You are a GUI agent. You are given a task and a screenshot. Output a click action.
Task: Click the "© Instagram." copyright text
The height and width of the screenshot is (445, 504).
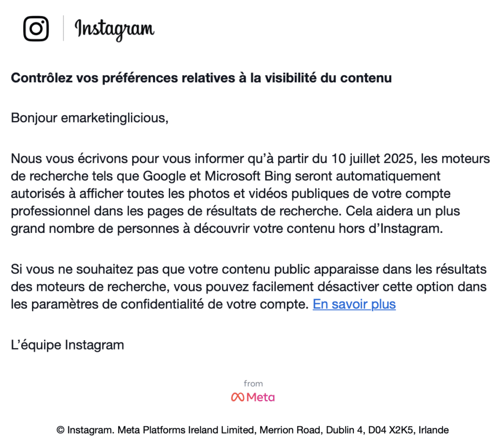(86, 430)
